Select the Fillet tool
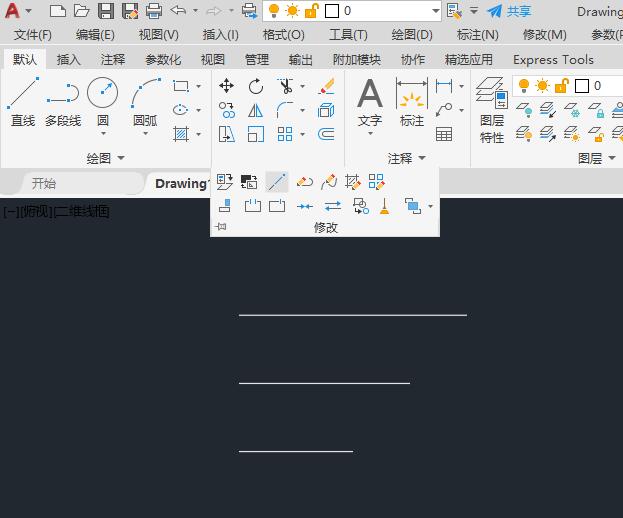Screen dimensions: 623x518 pyautogui.click(x=285, y=110)
